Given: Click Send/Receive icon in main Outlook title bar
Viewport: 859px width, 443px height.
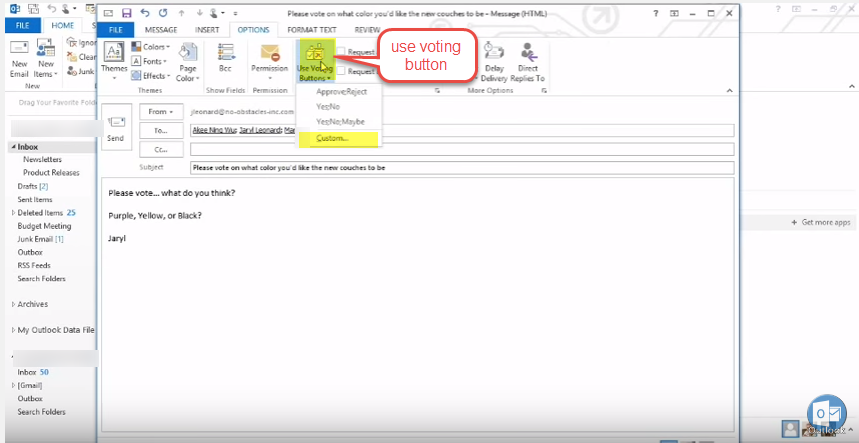Looking at the screenshot, I should (x=33, y=9).
